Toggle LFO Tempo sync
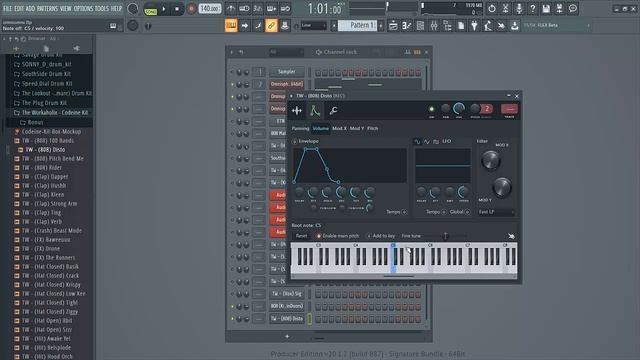Image resolution: width=640 pixels, height=360 pixels. [x=444, y=212]
